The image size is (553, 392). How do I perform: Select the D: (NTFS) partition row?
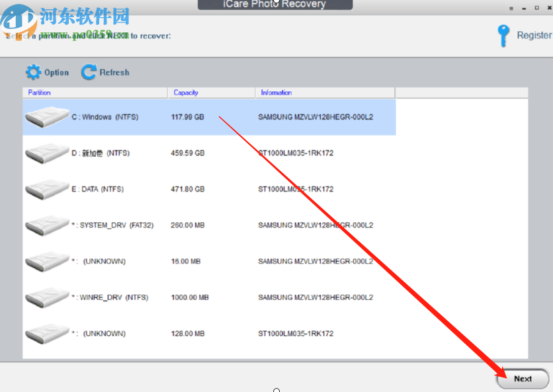[x=209, y=153]
